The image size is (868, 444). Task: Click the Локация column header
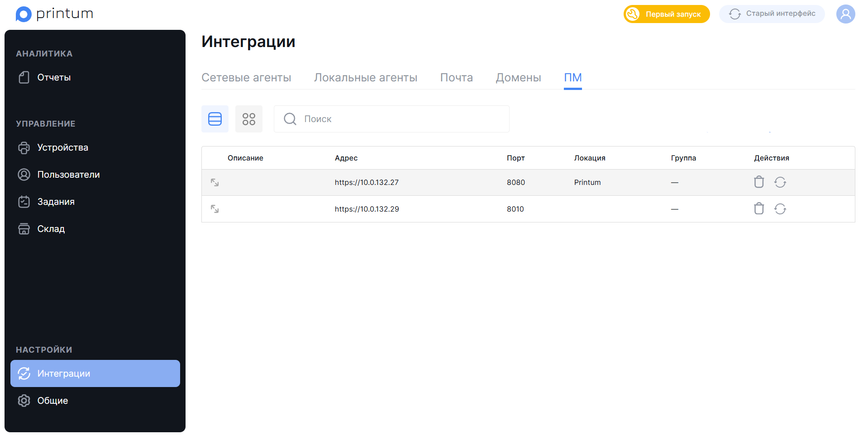pos(590,158)
